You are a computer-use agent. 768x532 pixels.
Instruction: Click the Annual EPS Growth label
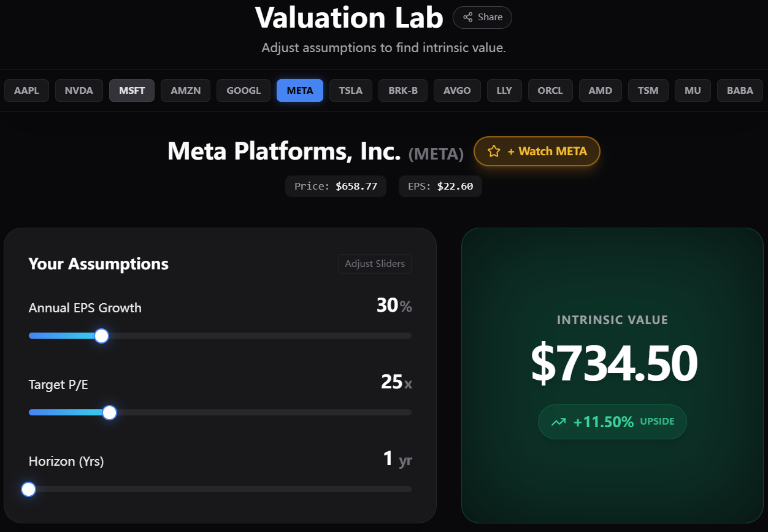85,308
